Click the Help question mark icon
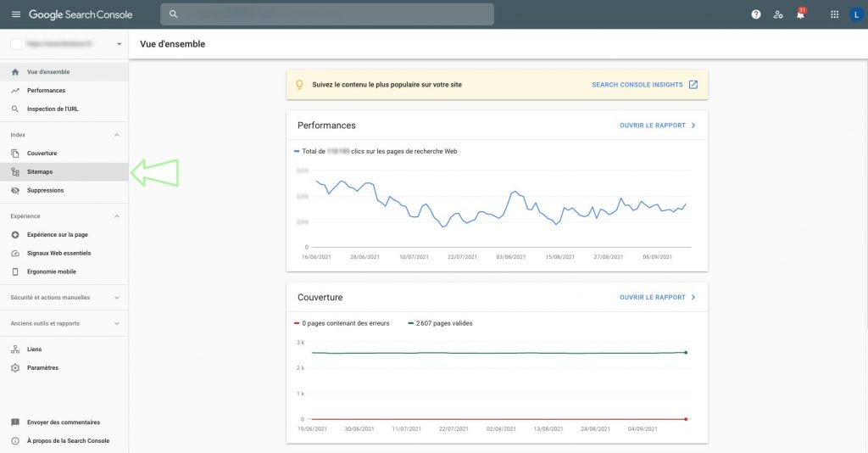 tap(756, 14)
